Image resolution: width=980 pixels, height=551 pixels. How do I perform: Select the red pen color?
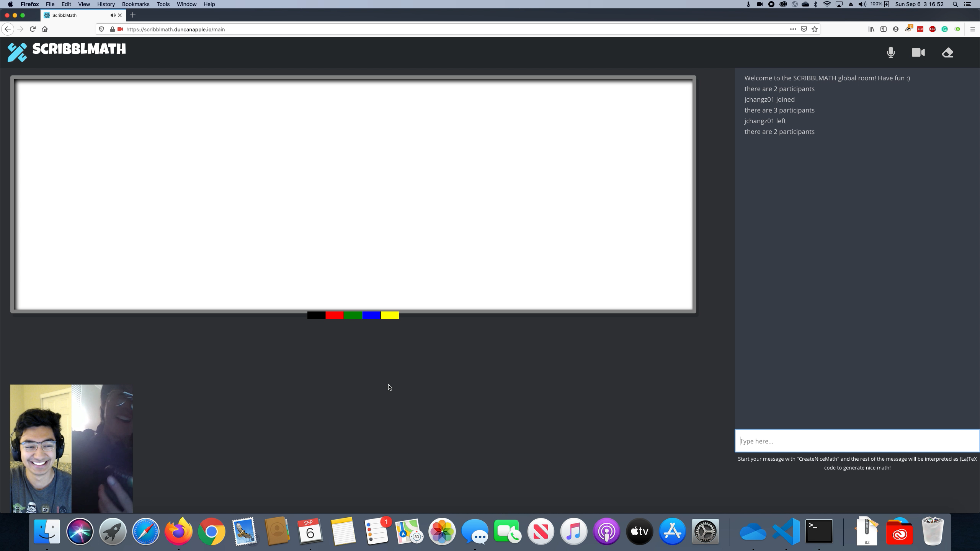pos(335,315)
